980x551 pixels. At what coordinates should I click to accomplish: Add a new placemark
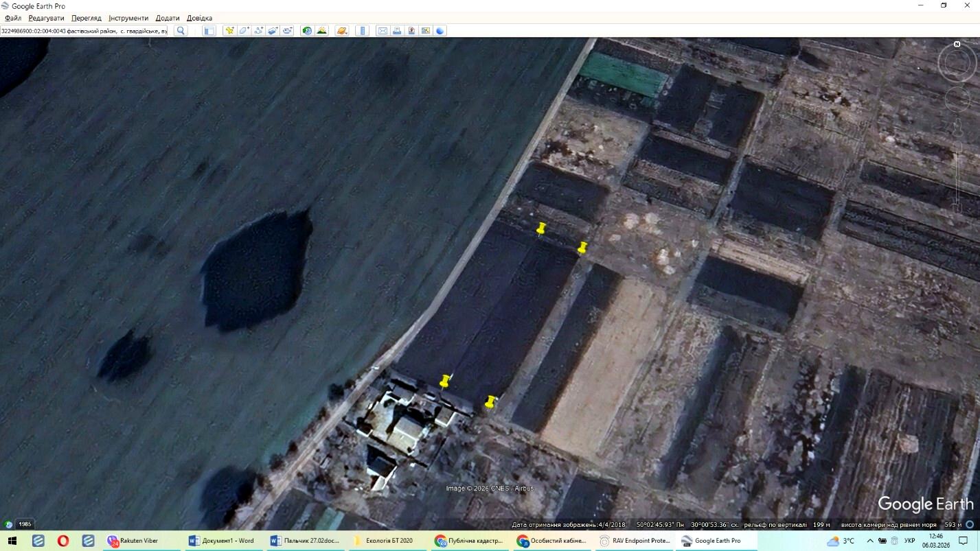click(229, 31)
